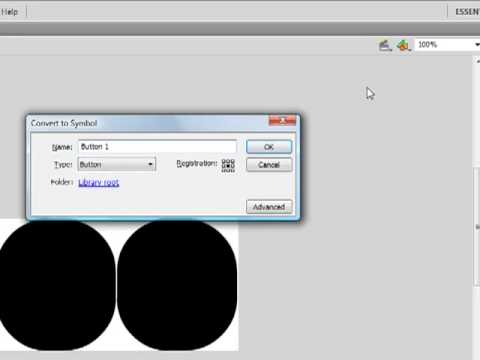
Task: Click inside the Name field containing Button 1
Action: coord(157,147)
